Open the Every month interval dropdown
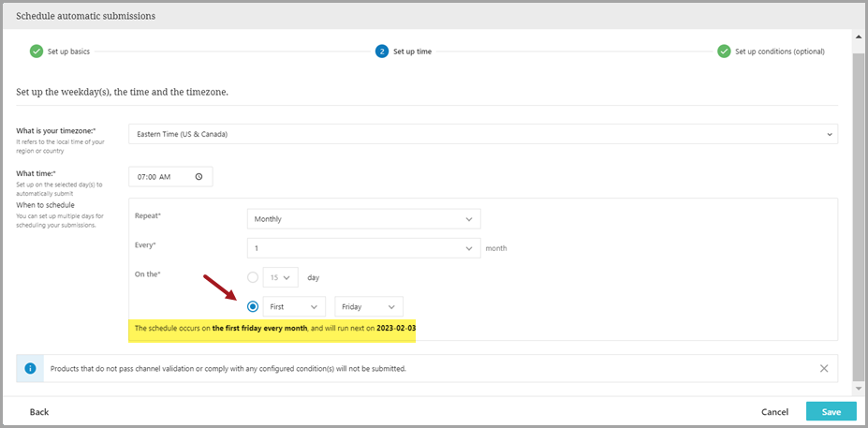The width and height of the screenshot is (868, 428). point(363,248)
